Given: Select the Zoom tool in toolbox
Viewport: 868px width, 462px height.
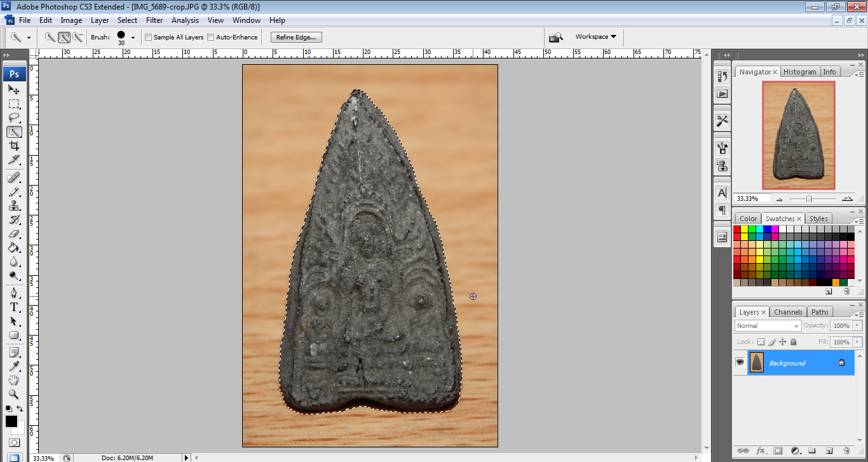Looking at the screenshot, I should (x=14, y=395).
